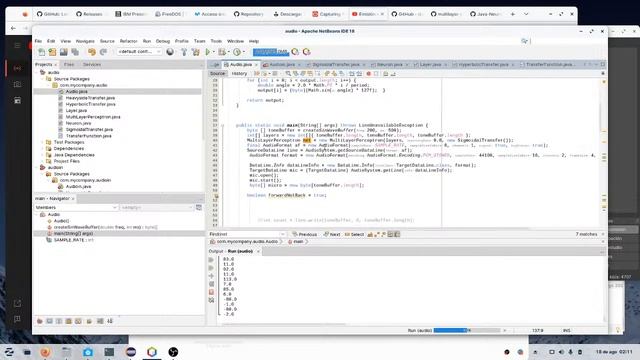
Task: Open the terminal icon in the taskbar
Action: pos(109,352)
